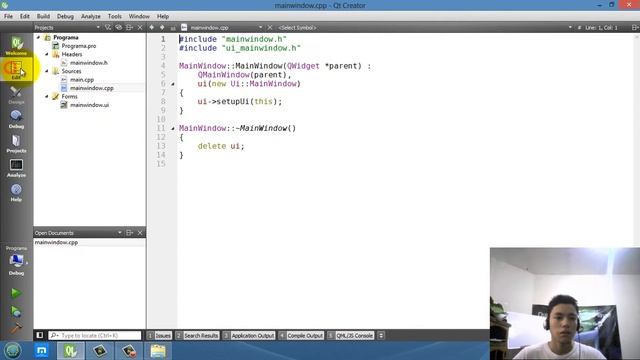
Task: Collapse the Forms folder
Action: point(47,96)
